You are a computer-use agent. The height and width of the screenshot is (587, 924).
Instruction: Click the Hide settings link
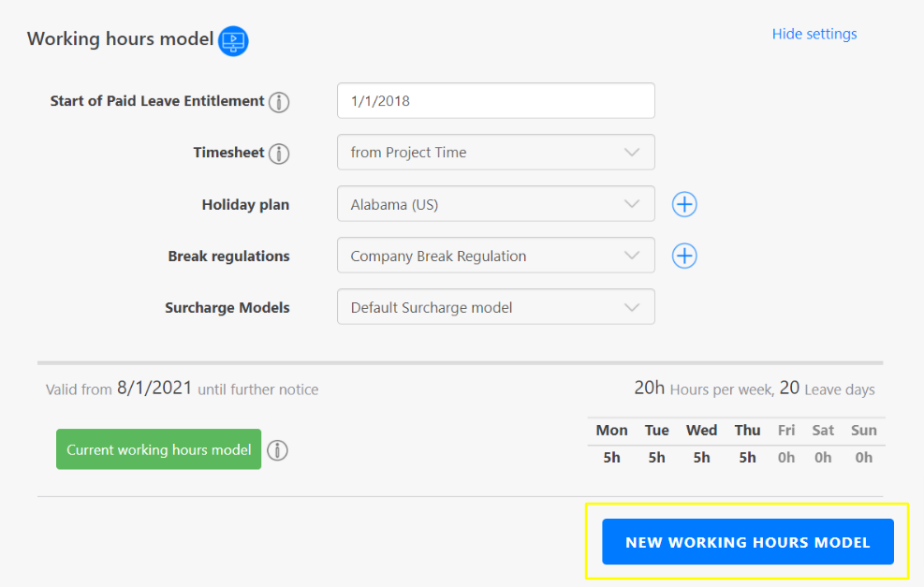[x=814, y=34]
